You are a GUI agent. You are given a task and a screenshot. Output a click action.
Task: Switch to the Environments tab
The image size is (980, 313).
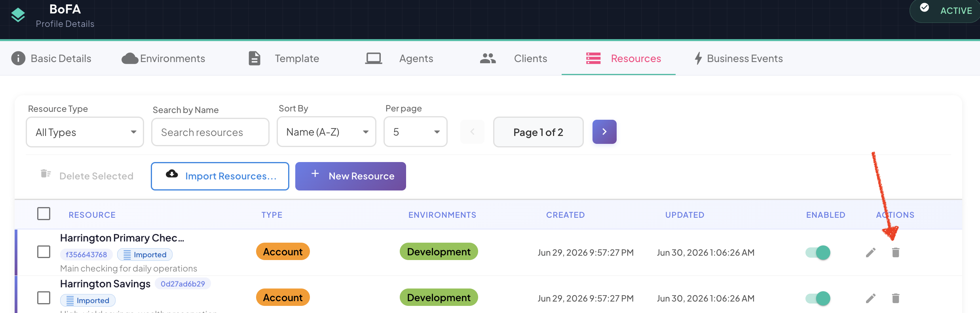point(163,58)
